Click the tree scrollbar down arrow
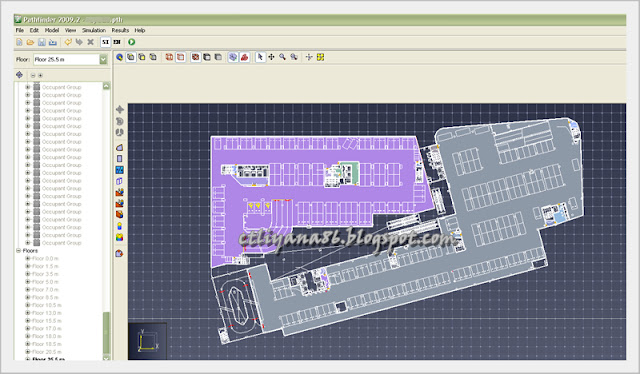 (106, 358)
